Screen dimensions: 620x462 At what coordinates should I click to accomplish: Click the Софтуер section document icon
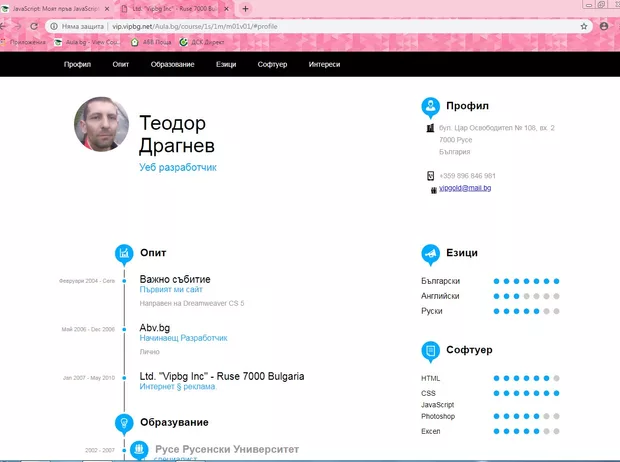[x=430, y=351]
